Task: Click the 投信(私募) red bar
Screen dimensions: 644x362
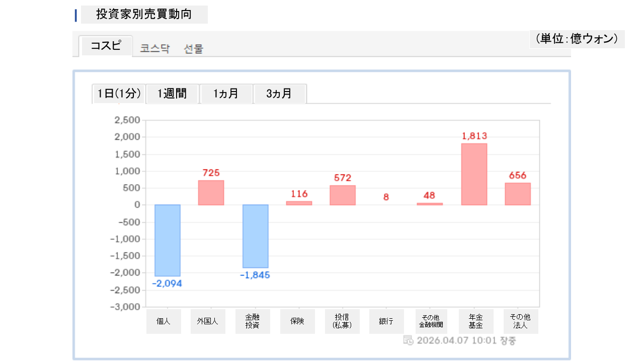Action: [x=343, y=195]
